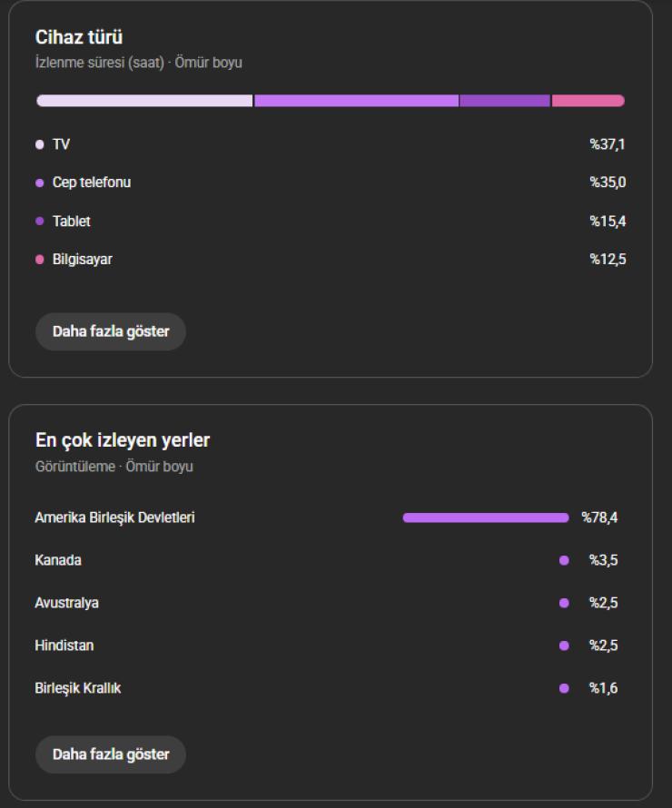Select the white TV segment of the bar
672x808 pixels.
pos(144,101)
